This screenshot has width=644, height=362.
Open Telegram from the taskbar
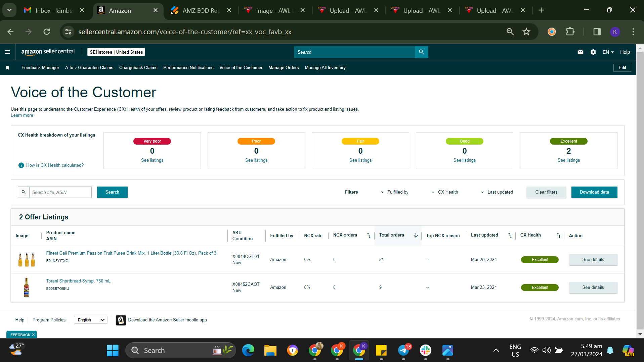(403, 351)
